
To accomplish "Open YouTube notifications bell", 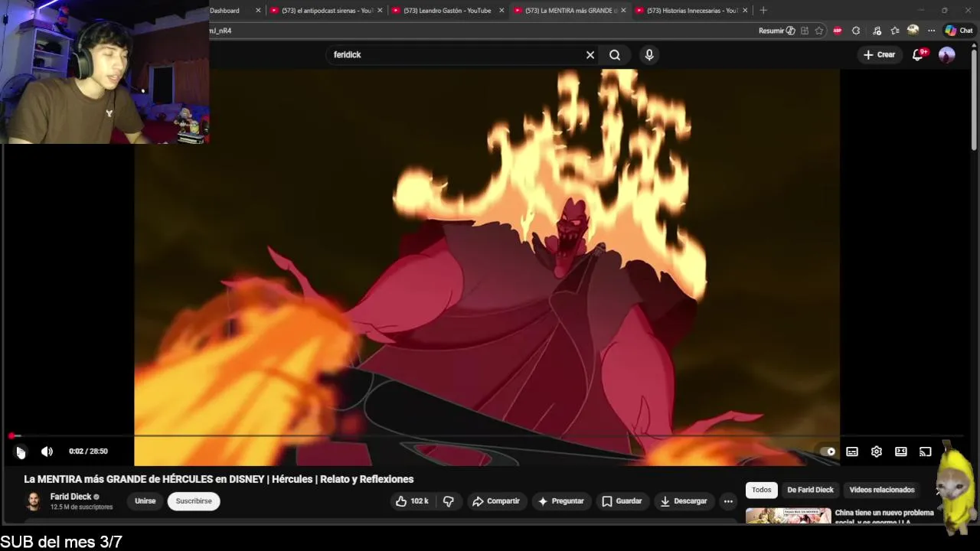I will click(918, 55).
